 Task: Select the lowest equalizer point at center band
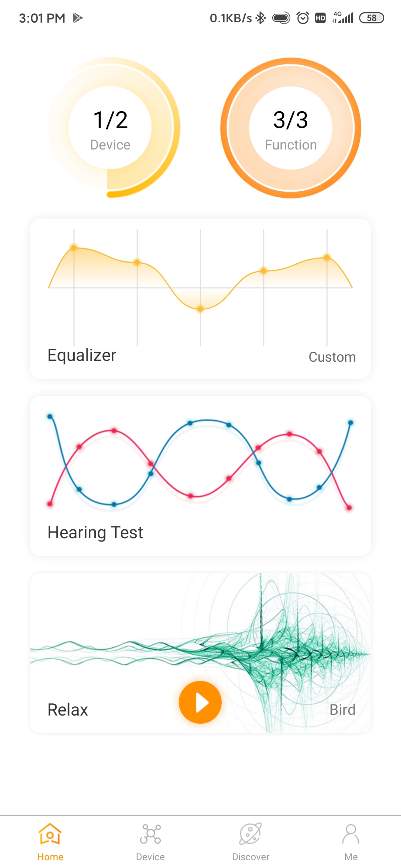coord(200,309)
